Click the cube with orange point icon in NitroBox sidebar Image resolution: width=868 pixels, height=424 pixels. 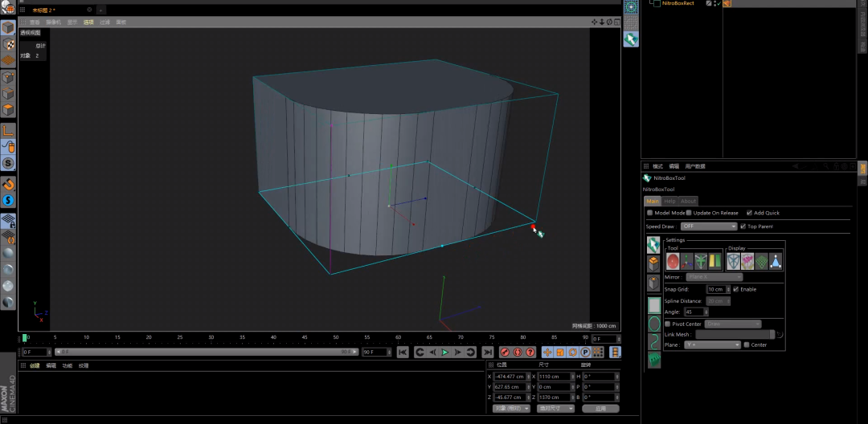click(x=653, y=283)
